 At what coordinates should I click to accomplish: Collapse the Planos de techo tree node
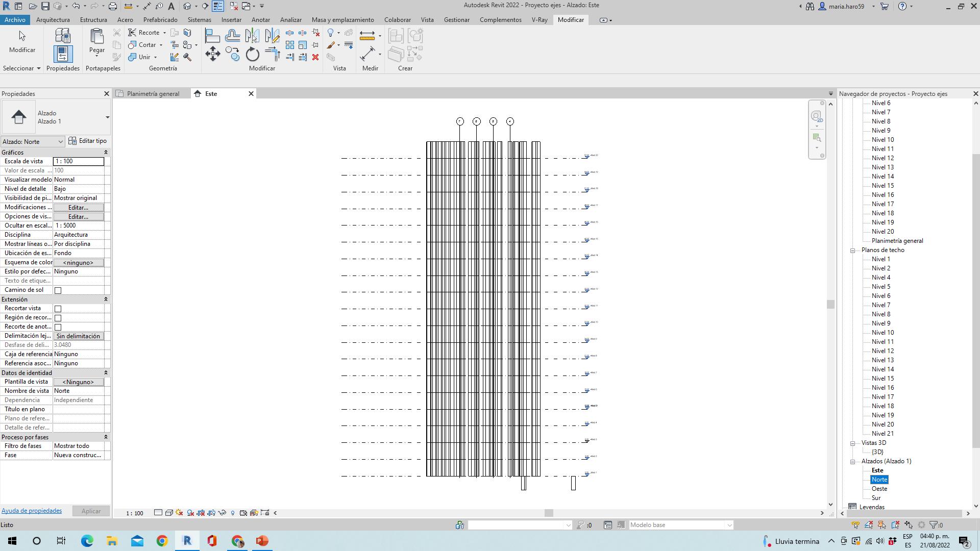point(852,251)
